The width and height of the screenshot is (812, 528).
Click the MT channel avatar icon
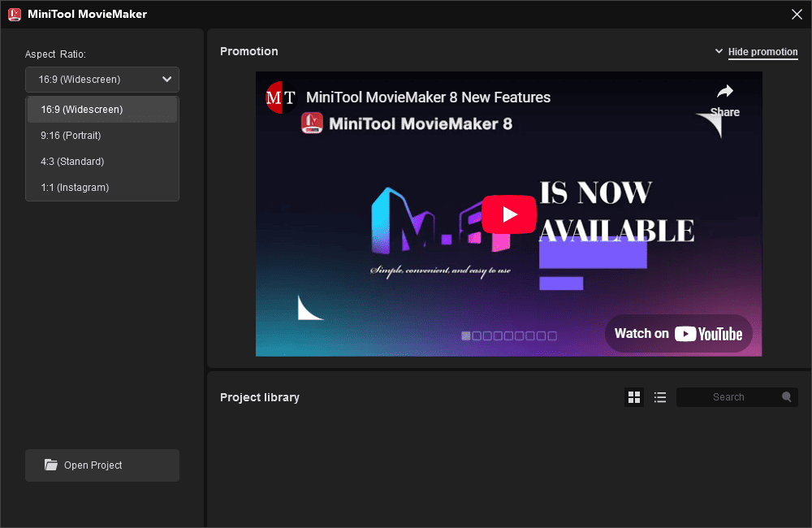281,97
